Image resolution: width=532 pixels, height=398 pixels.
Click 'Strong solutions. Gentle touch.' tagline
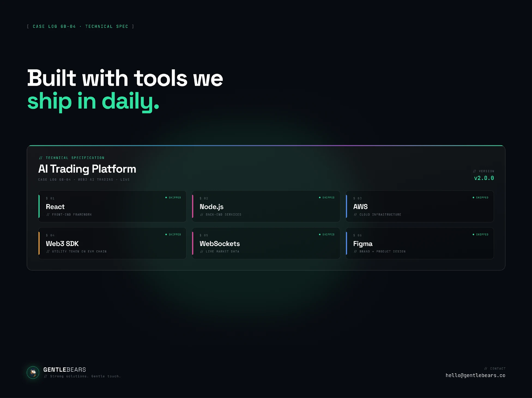pos(82,376)
